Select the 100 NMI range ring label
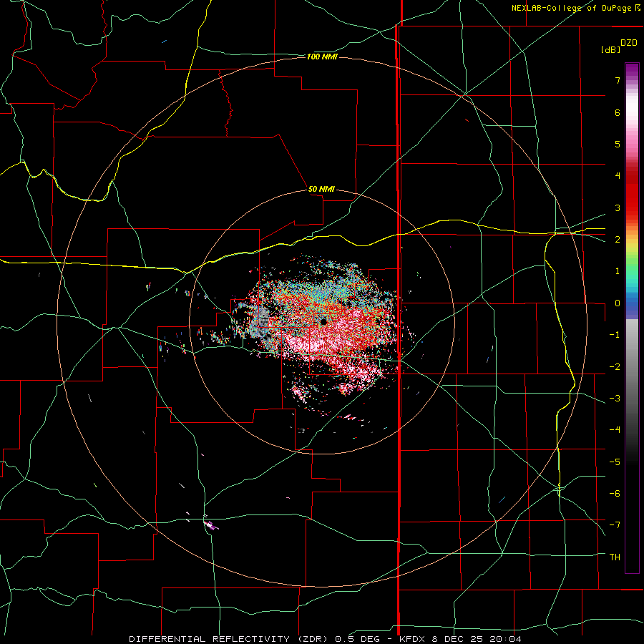 pos(322,57)
